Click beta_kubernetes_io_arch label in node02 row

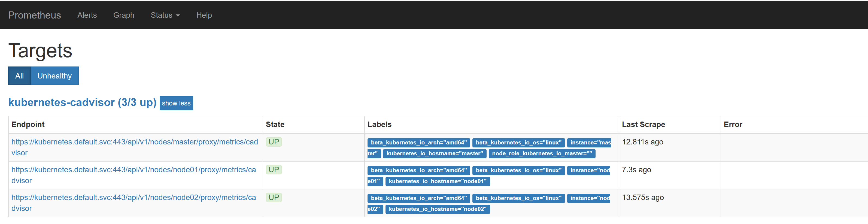point(419,198)
